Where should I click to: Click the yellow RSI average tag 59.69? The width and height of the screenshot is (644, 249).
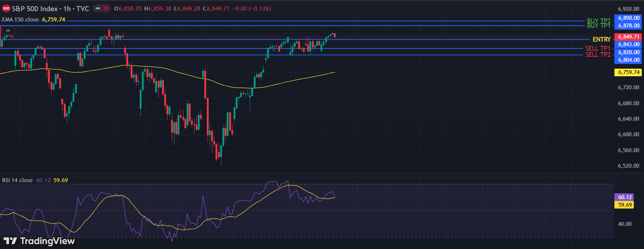point(625,205)
